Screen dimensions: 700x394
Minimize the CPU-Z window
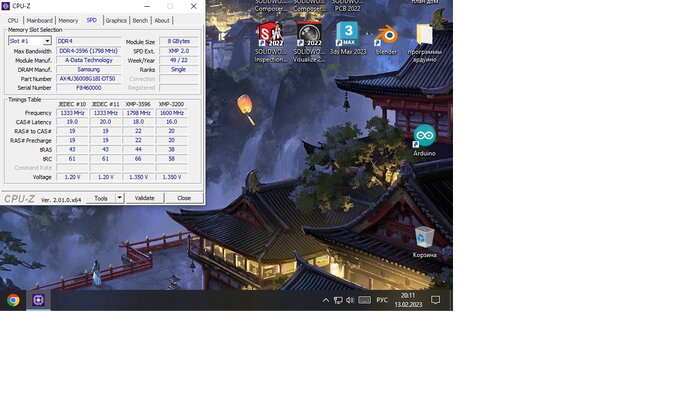(147, 6)
